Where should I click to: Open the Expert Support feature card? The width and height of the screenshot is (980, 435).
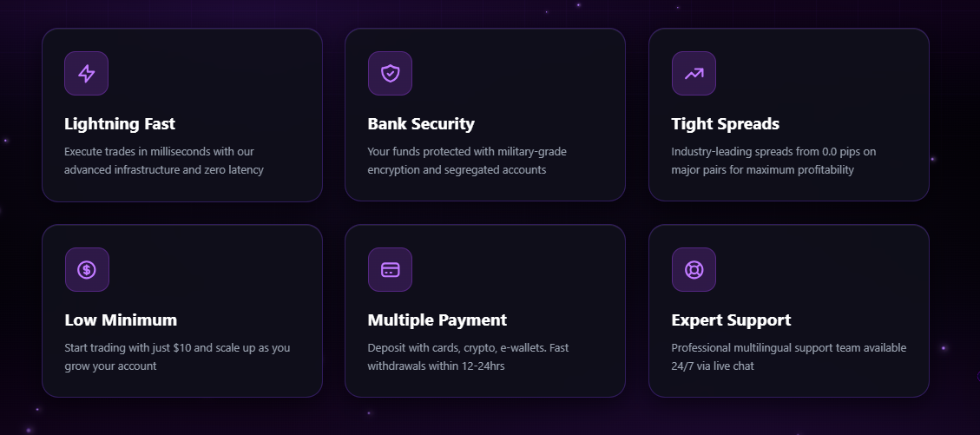point(789,311)
